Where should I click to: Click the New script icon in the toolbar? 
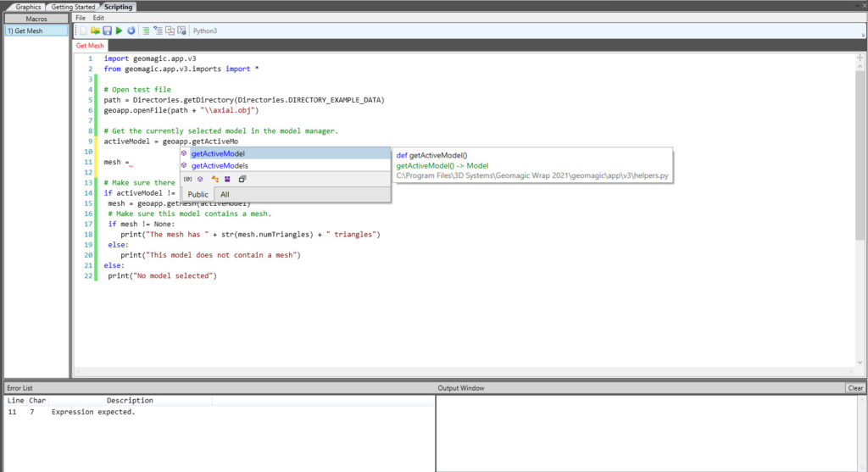(83, 31)
